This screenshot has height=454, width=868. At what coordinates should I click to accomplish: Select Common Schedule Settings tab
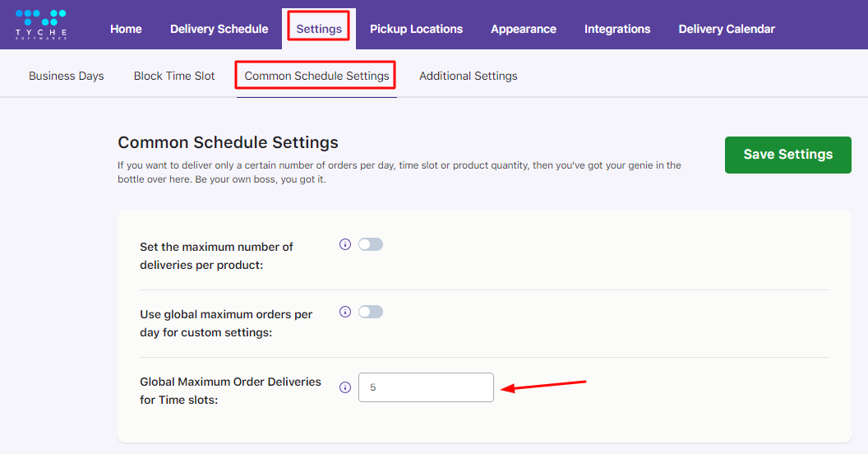point(316,76)
